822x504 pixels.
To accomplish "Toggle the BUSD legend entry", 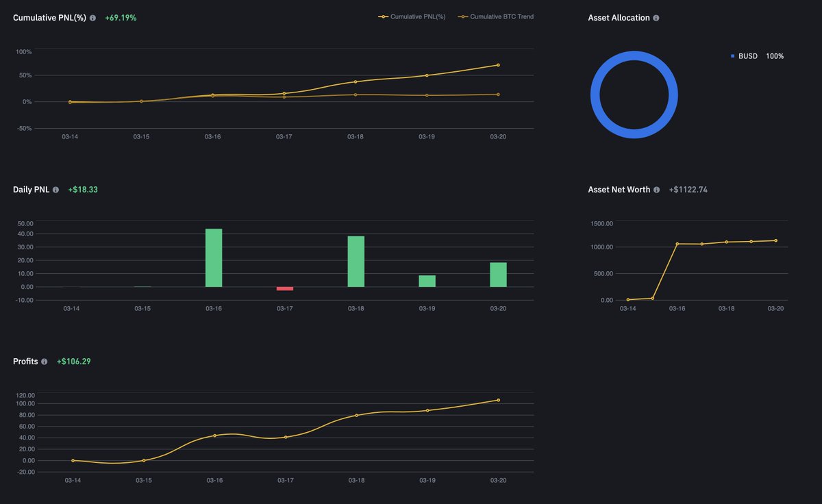I will point(757,56).
